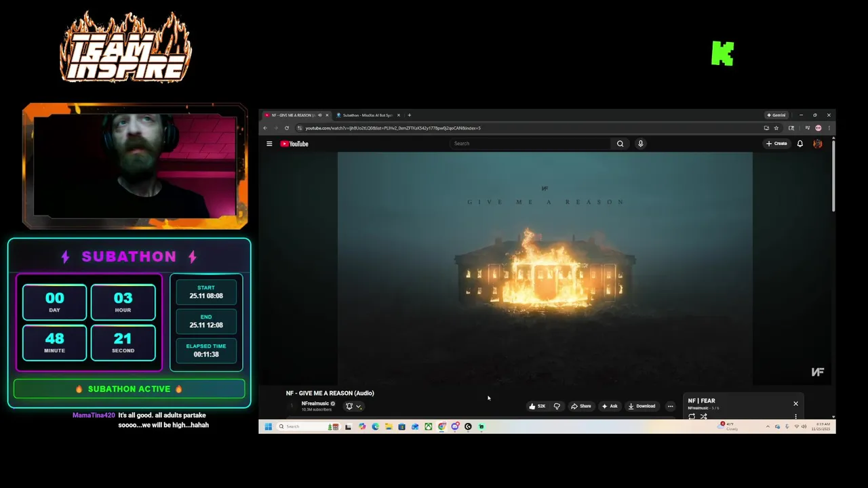Open the Chrome profile avatar

(x=818, y=128)
